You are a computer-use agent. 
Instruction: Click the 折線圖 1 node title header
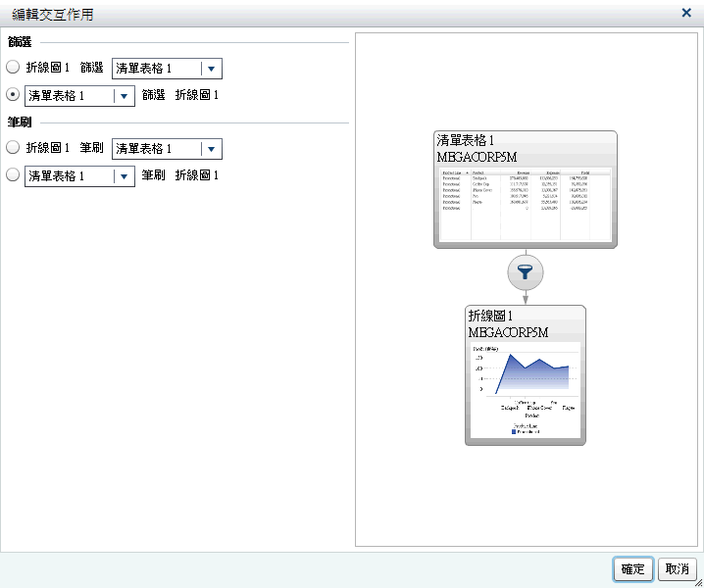tap(526, 323)
